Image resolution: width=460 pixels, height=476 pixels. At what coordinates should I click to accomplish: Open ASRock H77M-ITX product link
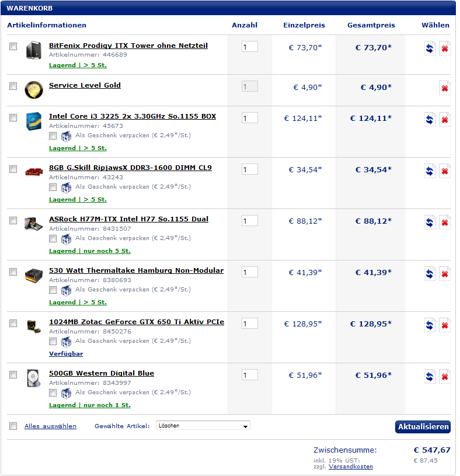coord(128,219)
